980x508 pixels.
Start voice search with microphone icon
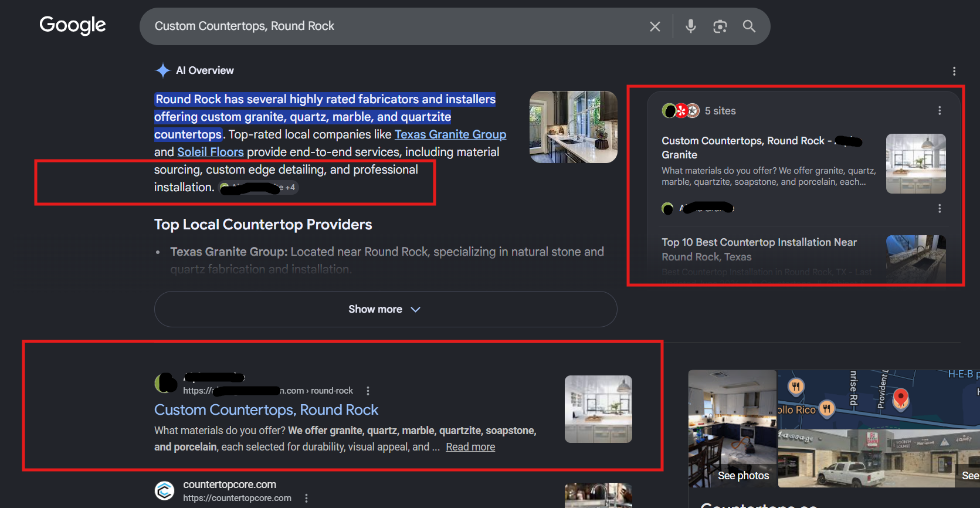[x=691, y=26]
